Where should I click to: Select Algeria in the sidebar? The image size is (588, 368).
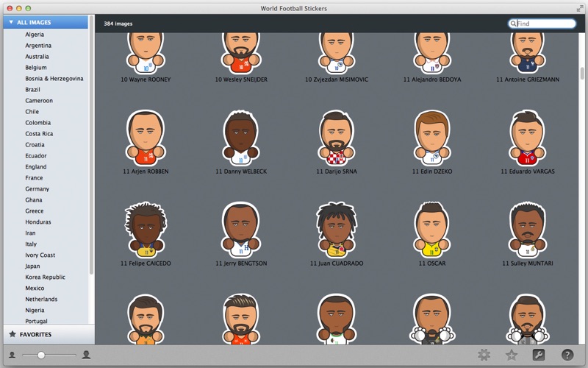click(x=35, y=35)
